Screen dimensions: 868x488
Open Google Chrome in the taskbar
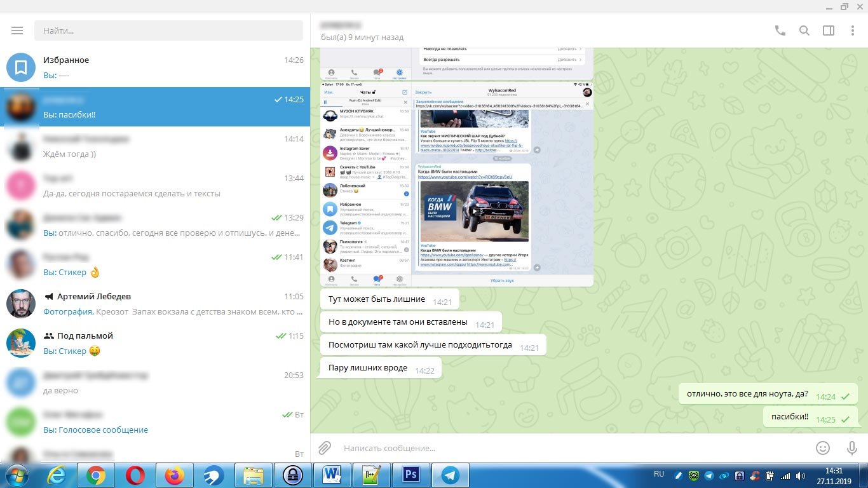(x=96, y=475)
